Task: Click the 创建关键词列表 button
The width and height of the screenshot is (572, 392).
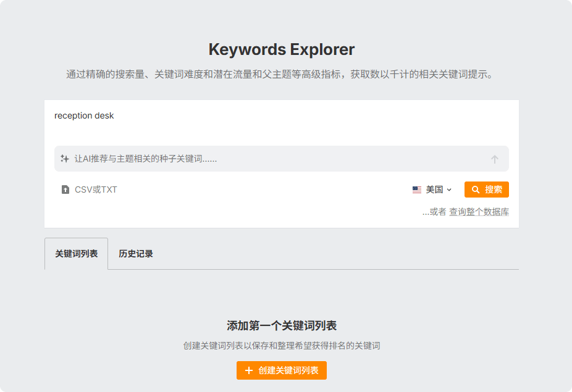Action: tap(282, 370)
